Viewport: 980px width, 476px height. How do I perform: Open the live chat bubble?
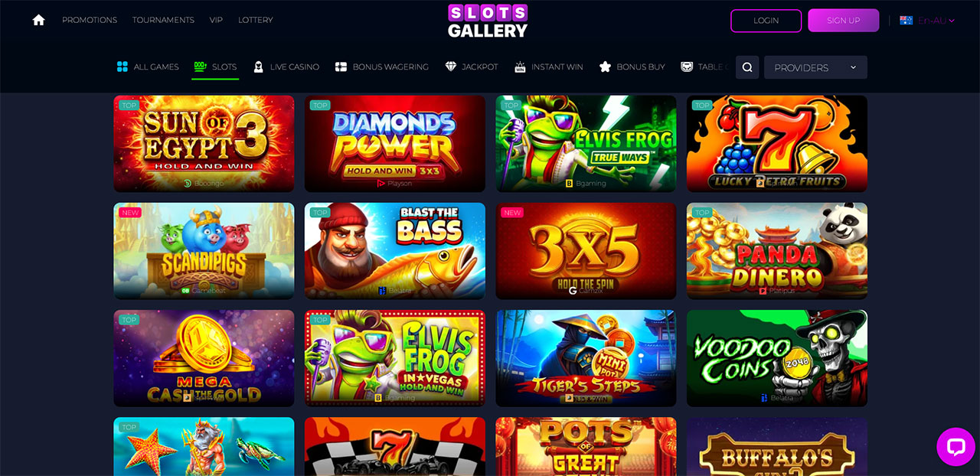[955, 447]
